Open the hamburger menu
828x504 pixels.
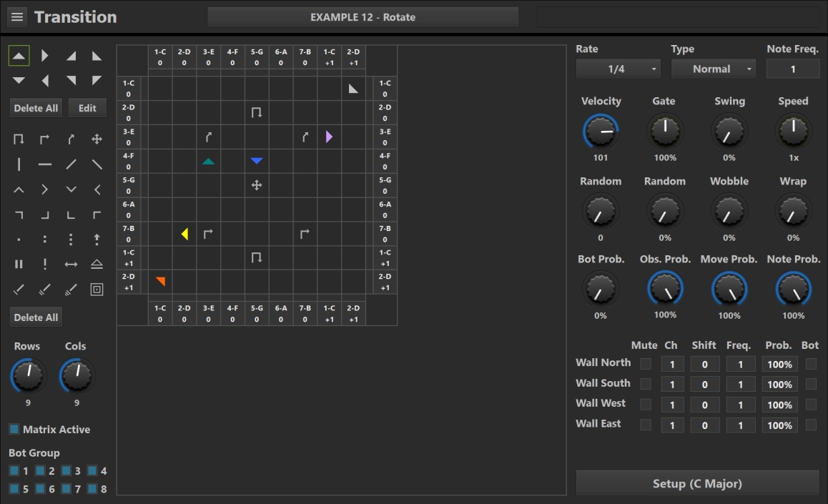[x=16, y=16]
